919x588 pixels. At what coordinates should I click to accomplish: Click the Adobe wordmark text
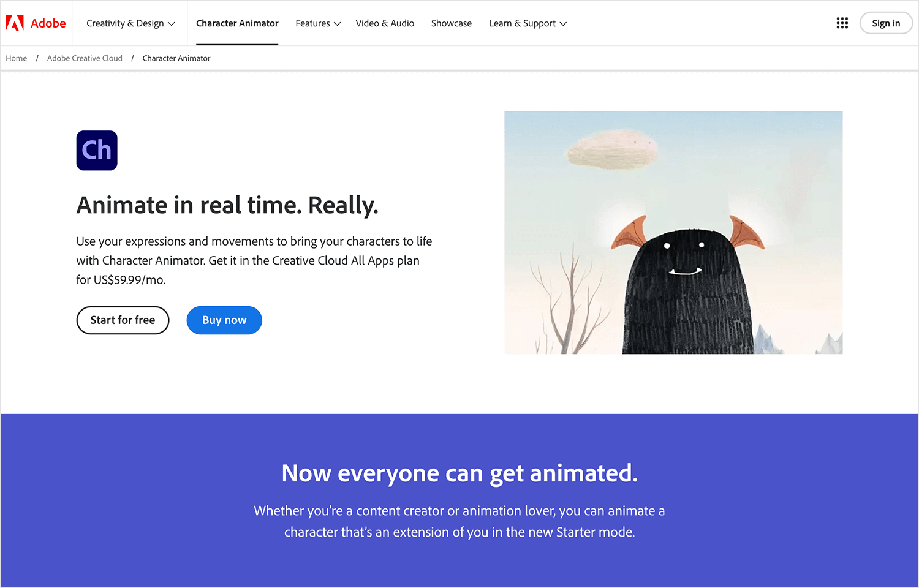coord(48,23)
